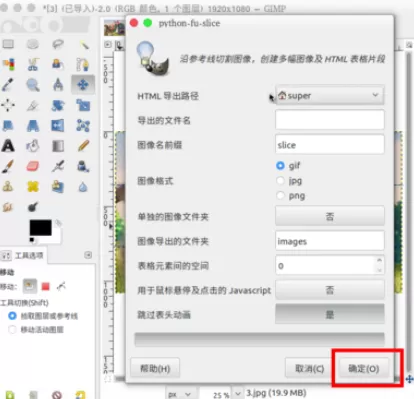Screen dimensions: 414x399
Task: Select the Measure compass tool
Action: click(58, 85)
